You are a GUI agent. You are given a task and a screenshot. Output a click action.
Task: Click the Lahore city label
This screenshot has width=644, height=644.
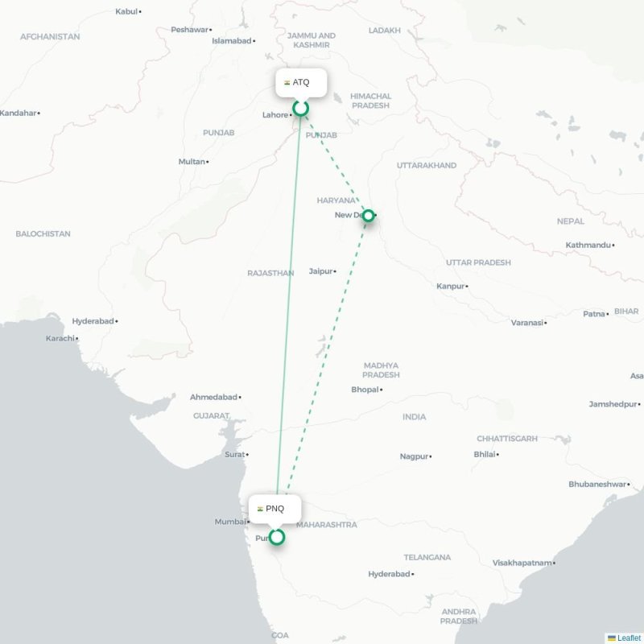tap(275, 115)
